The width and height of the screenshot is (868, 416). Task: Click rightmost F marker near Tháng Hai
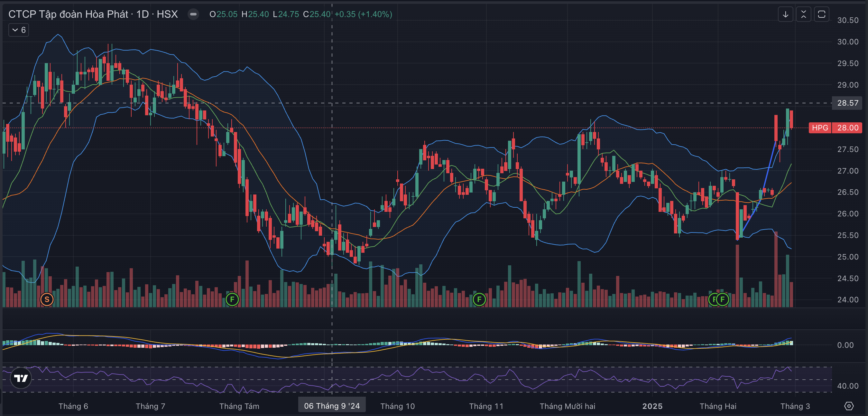723,299
